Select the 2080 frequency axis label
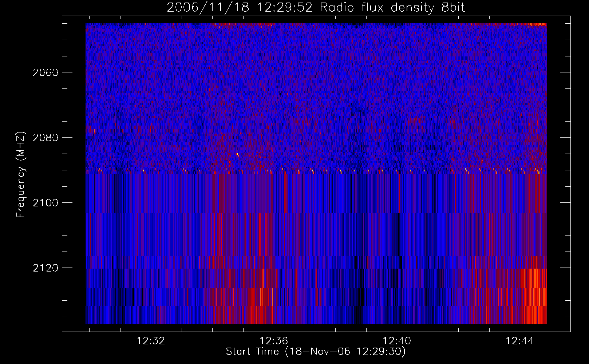This screenshot has height=364, width=589. click(46, 138)
